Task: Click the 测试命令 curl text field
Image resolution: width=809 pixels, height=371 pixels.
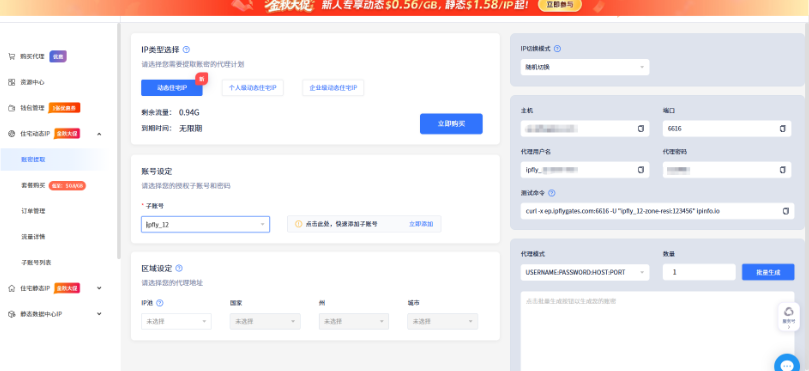Action: [x=657, y=211]
